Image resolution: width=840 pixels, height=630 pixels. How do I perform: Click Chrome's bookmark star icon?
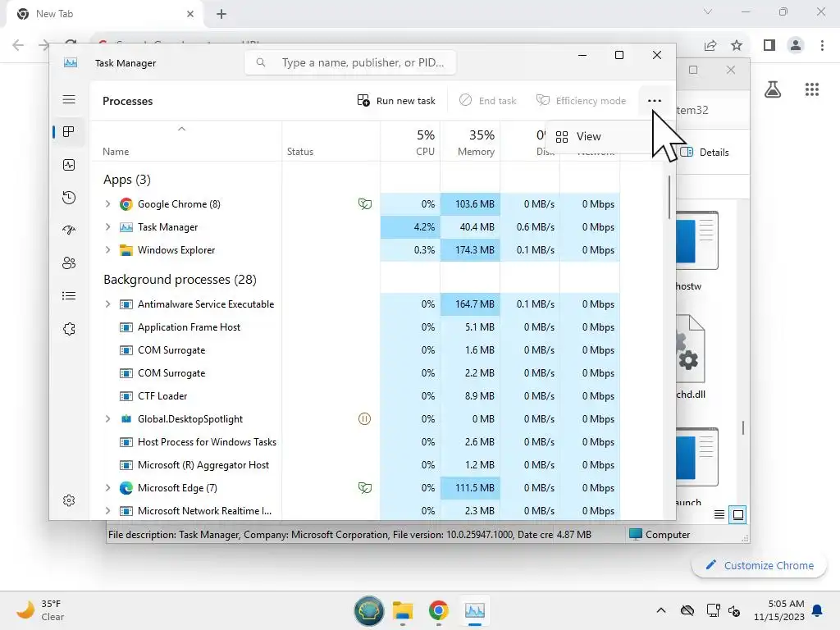(737, 45)
